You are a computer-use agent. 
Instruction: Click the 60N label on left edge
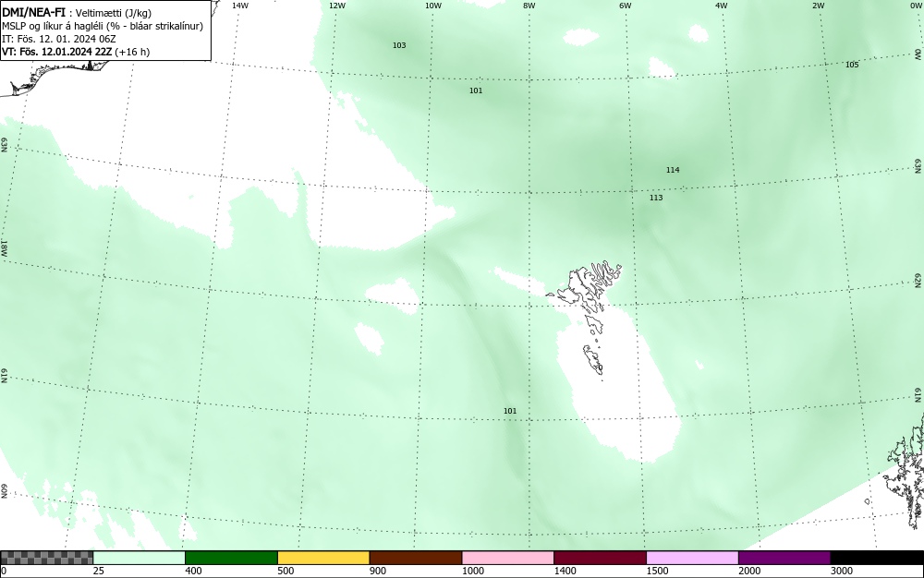4,491
